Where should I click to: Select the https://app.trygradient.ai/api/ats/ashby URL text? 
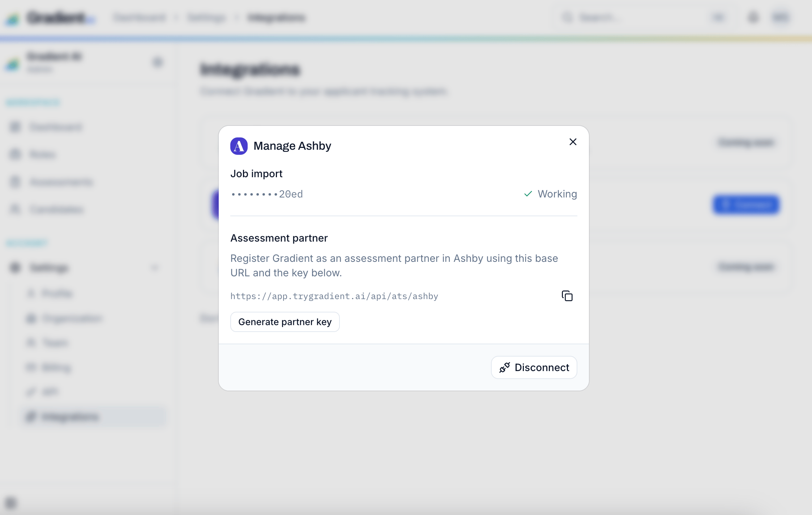coord(334,296)
